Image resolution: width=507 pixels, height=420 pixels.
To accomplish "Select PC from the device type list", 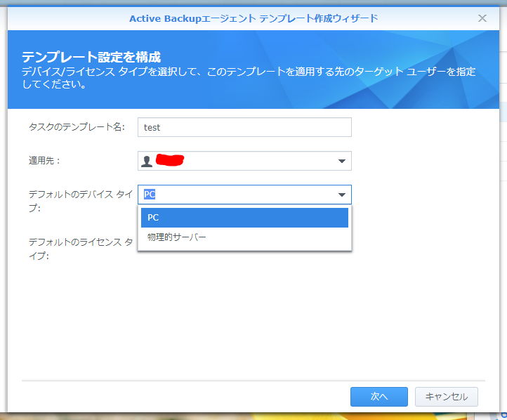I will (244, 218).
